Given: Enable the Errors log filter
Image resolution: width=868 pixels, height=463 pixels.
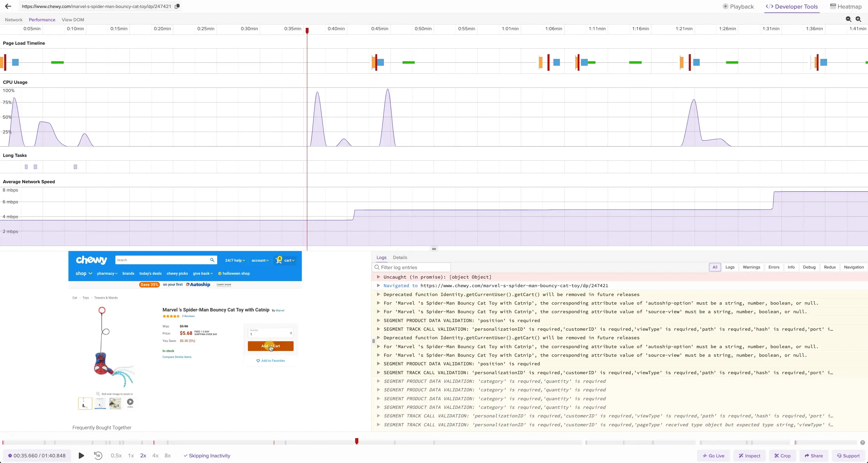Looking at the screenshot, I should point(774,267).
